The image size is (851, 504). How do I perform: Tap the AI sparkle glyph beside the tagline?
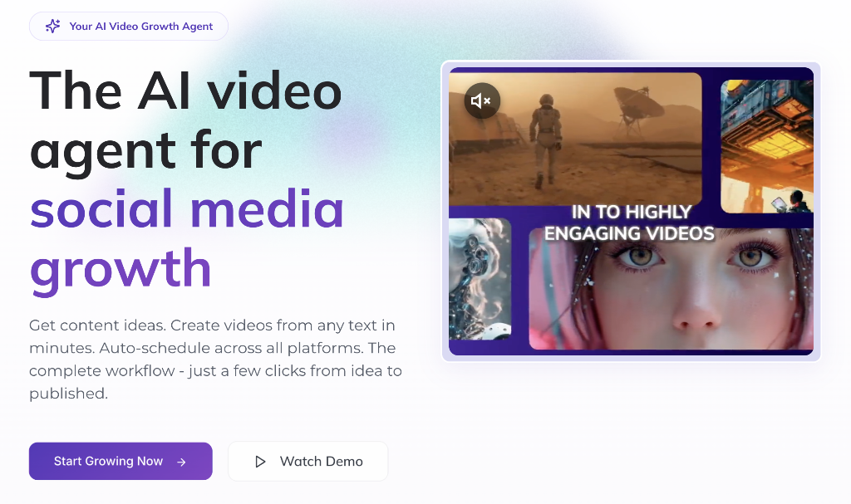click(52, 26)
